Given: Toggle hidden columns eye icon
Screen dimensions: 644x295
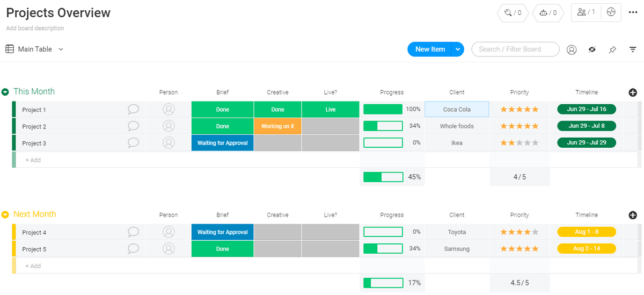Looking at the screenshot, I should [592, 49].
